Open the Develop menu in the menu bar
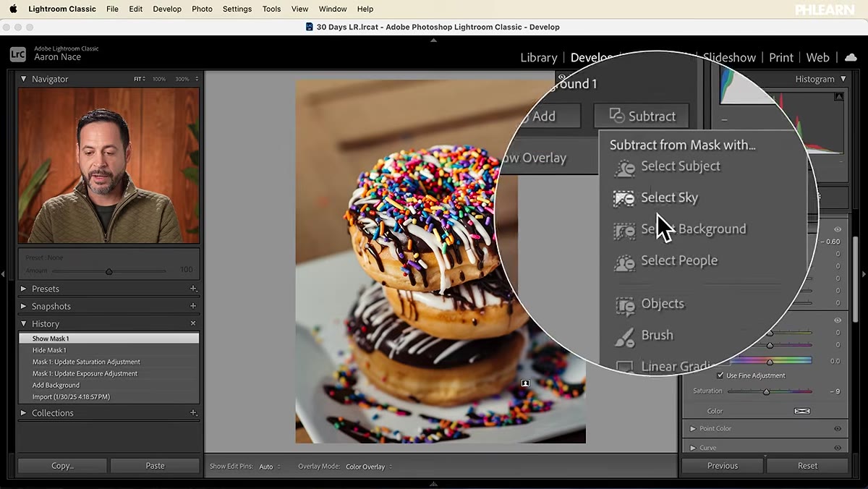 tap(167, 9)
